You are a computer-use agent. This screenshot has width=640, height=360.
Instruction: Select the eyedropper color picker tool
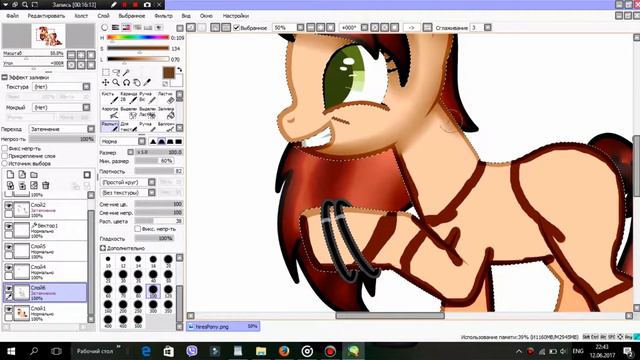click(x=147, y=82)
